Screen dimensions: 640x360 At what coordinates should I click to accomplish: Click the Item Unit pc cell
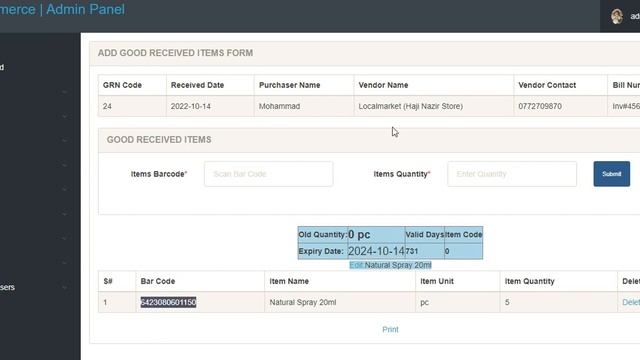(x=457, y=302)
